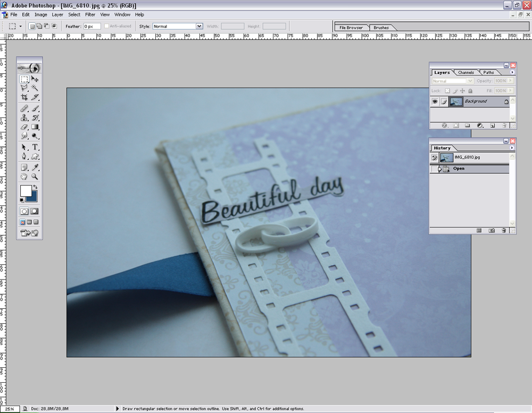Select the Smudge tool
The height and width of the screenshot is (413, 532).
pyautogui.click(x=24, y=136)
